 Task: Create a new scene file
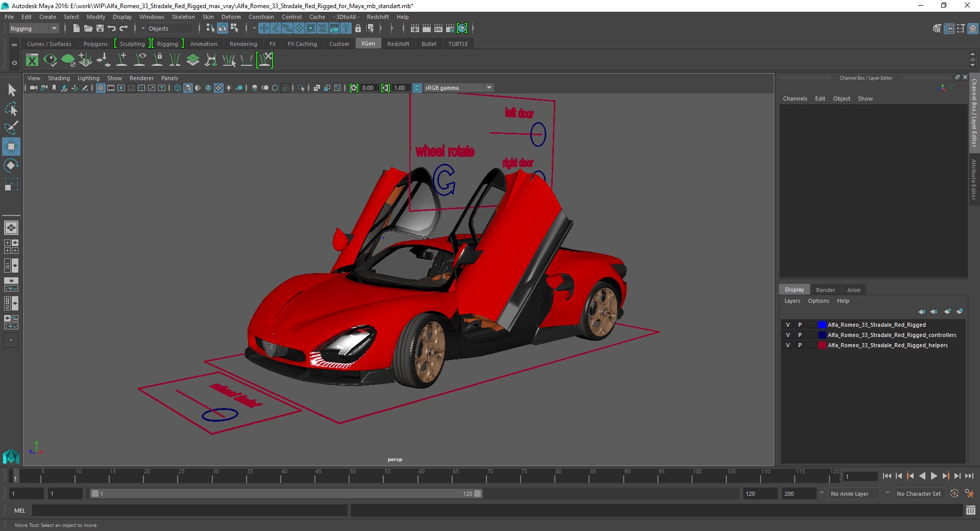76,29
